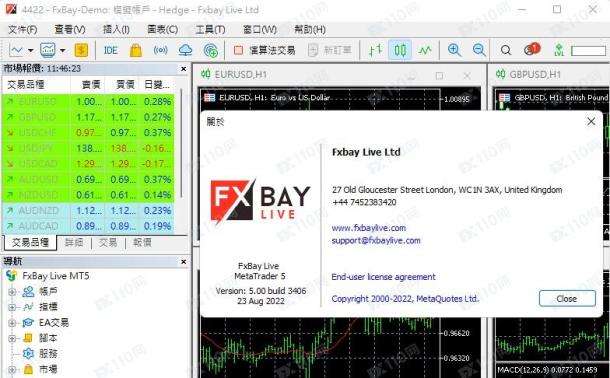Select the AUDCAD row in Market Watch
610x378 pixels.
[x=88, y=226]
